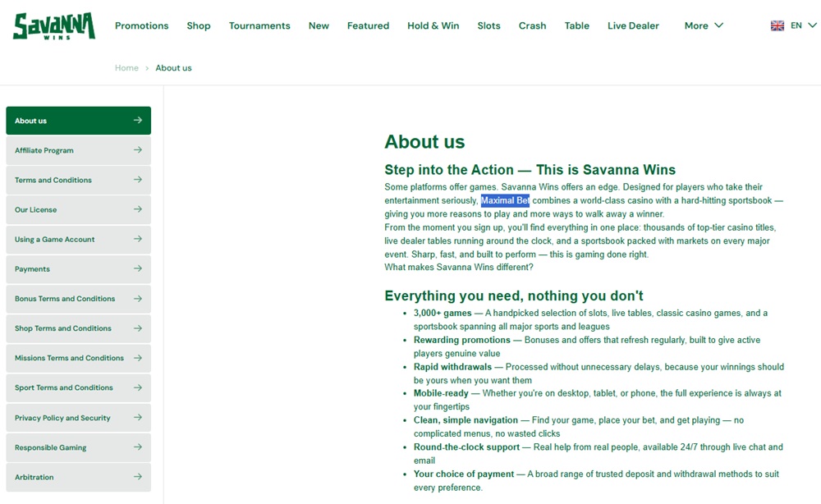Screen dimensions: 821x504
Task: Click the UK flag language icon
Action: pyautogui.click(x=777, y=25)
